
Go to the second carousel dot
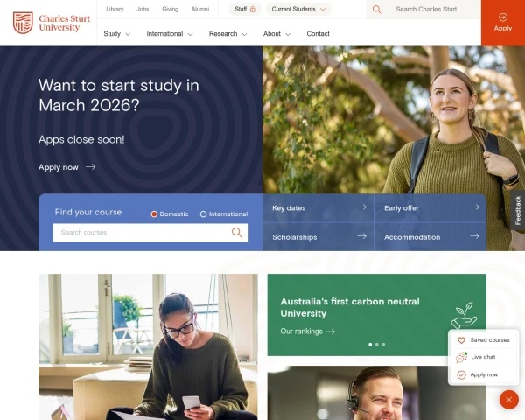point(377,344)
